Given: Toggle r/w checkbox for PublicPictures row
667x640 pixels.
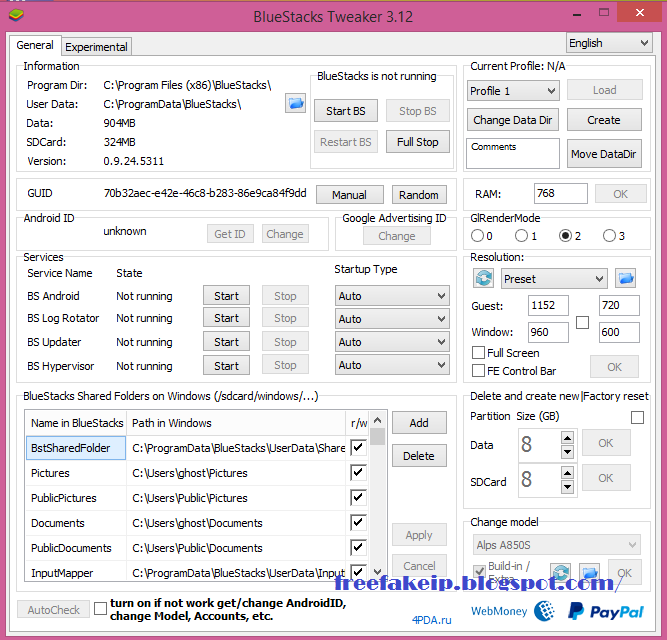Looking at the screenshot, I should coord(358,498).
